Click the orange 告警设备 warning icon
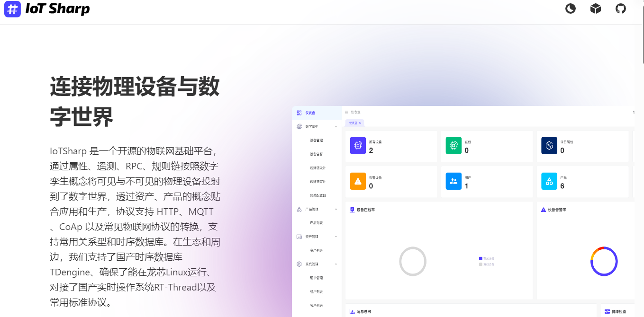 pyautogui.click(x=358, y=181)
